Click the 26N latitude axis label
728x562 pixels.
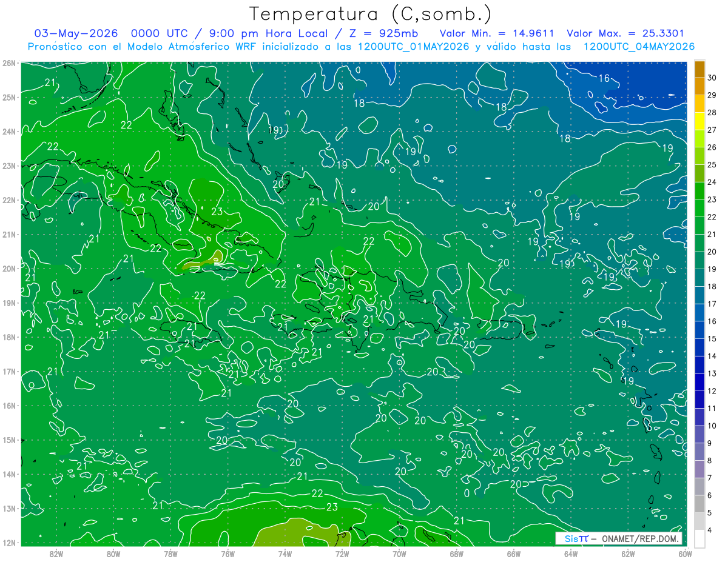coord(10,62)
